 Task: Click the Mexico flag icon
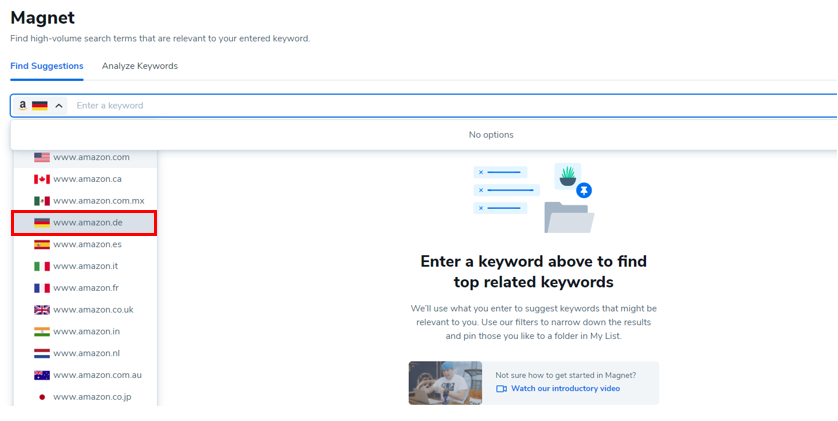coord(42,201)
